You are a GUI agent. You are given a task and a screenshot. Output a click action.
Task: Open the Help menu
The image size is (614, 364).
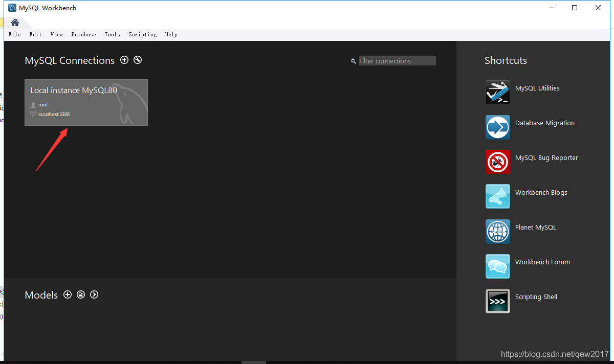coord(171,34)
